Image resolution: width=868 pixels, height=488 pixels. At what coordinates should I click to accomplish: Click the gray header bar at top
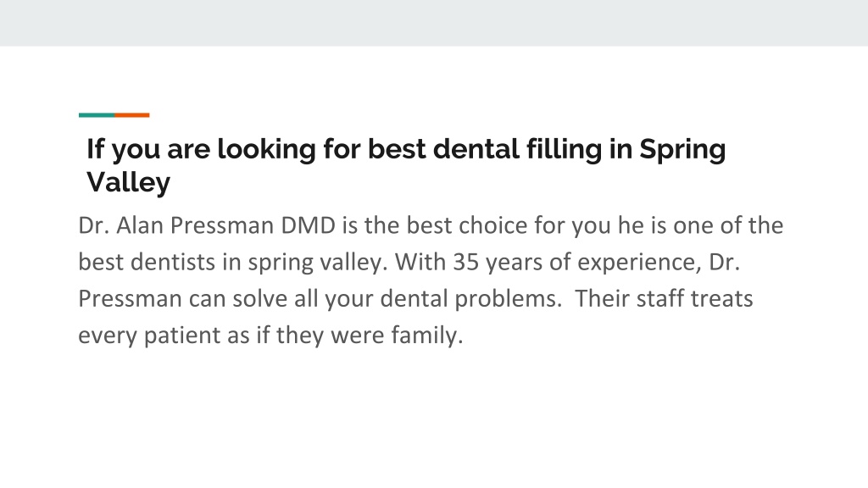434,23
